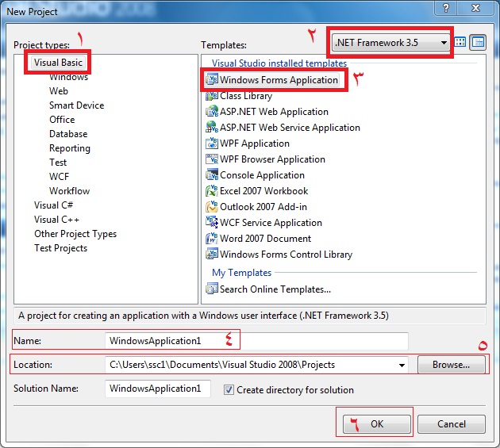
Task: Select Visual C# project type
Action: [54, 205]
